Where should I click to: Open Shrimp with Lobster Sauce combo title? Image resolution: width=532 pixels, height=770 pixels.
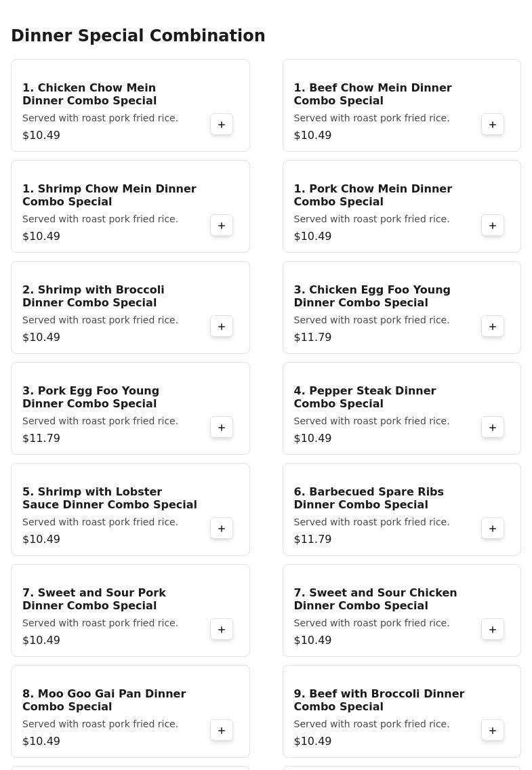(x=110, y=498)
